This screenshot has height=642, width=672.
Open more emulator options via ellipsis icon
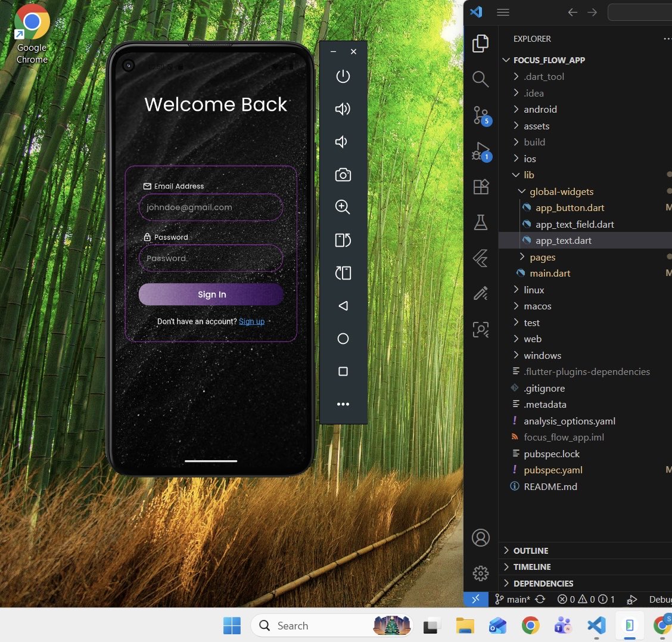343,404
